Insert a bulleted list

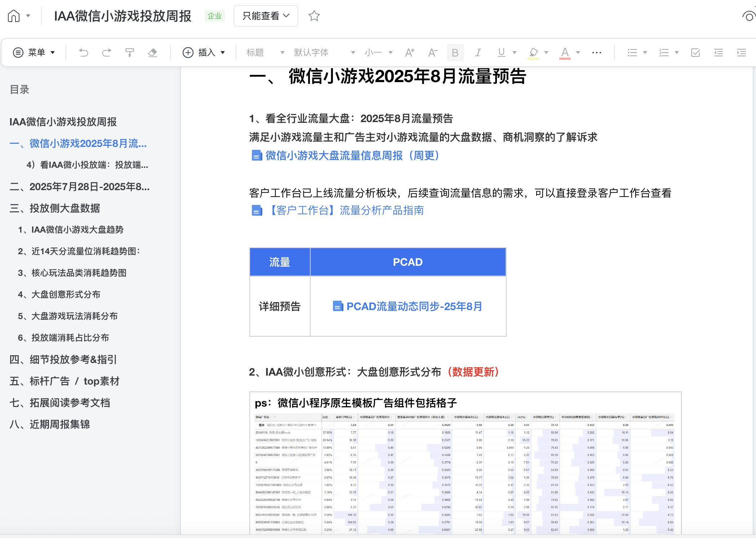632,53
